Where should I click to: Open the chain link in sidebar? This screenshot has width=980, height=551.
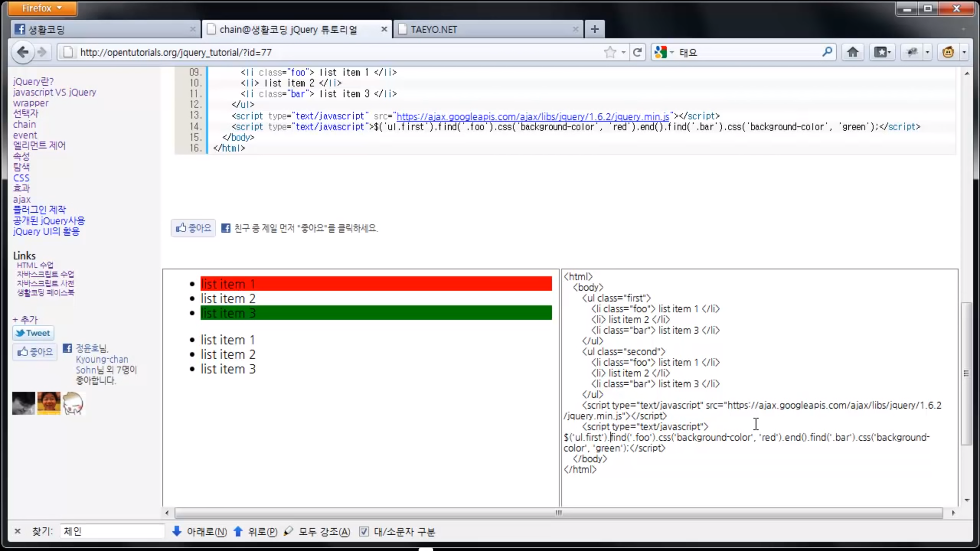(24, 124)
